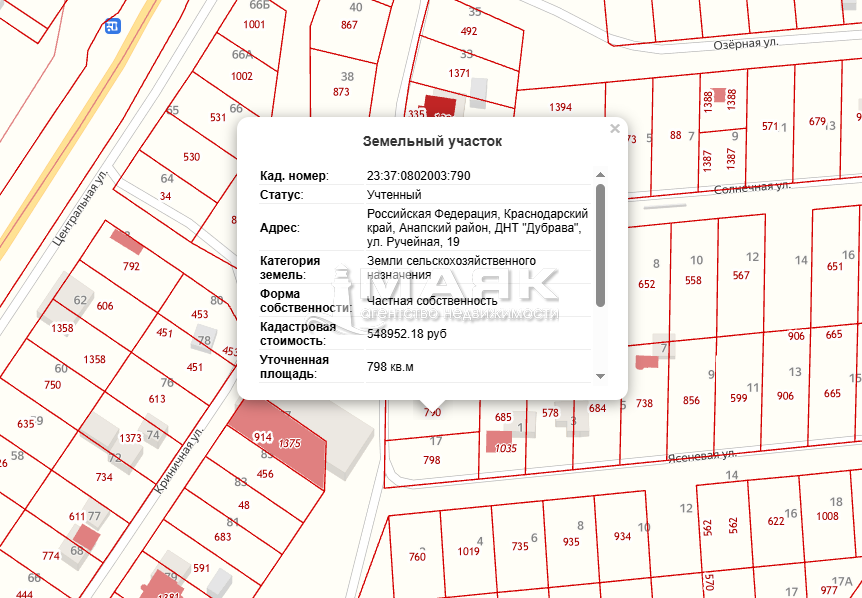Click the red building above parcel 774
Image resolution: width=862 pixels, height=598 pixels.
(87, 535)
